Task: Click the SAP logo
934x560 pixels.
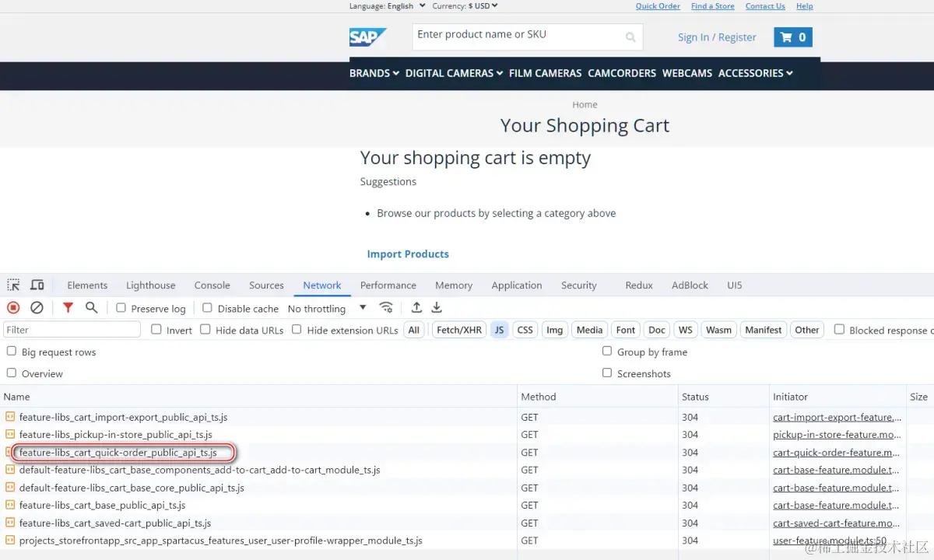Action: click(x=367, y=37)
